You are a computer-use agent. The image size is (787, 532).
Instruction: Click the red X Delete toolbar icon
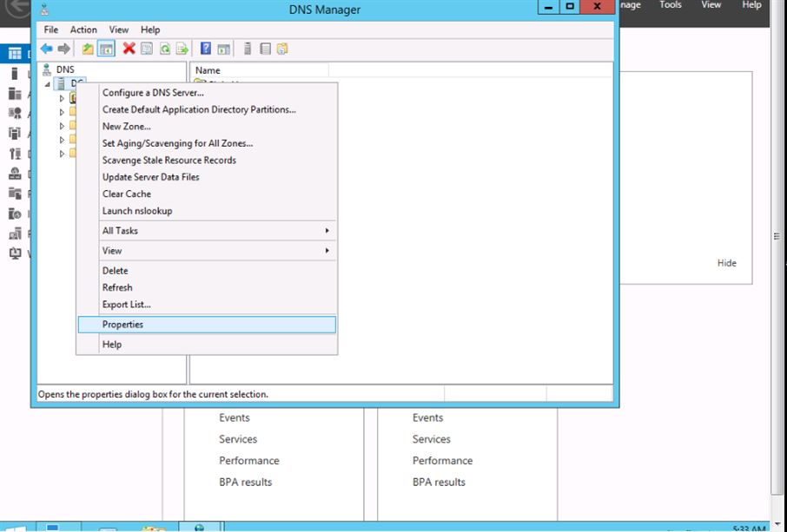click(129, 49)
